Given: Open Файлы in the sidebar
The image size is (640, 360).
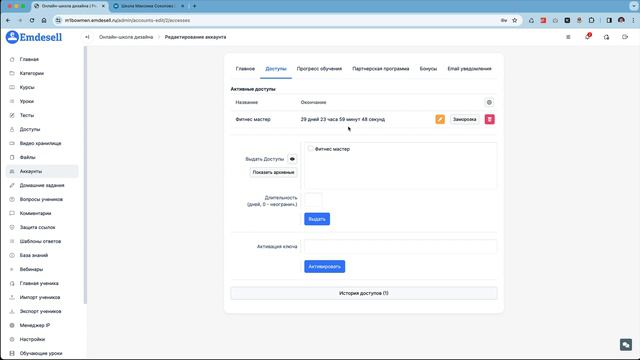Looking at the screenshot, I should click(27, 157).
